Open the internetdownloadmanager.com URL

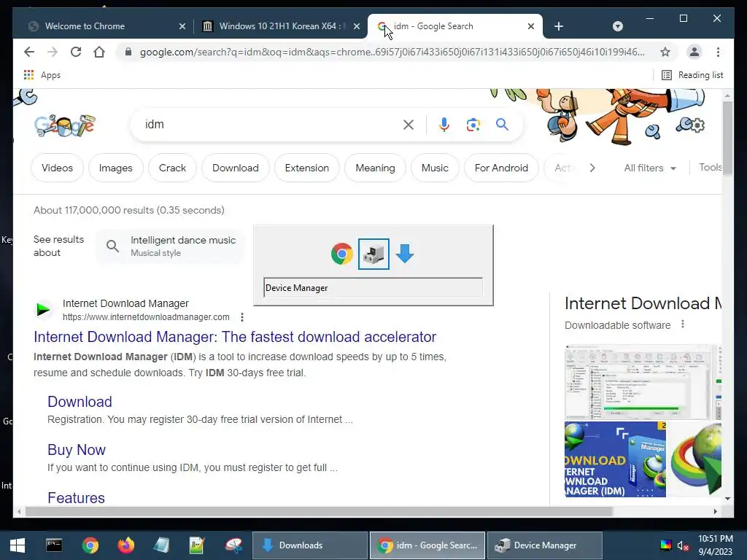[x=146, y=317]
